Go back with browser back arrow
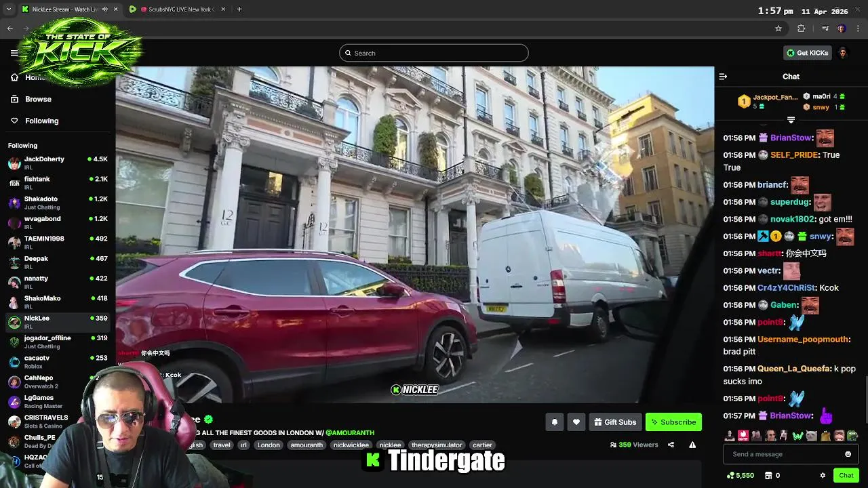Screen dimensions: 868x488 click(x=10, y=28)
